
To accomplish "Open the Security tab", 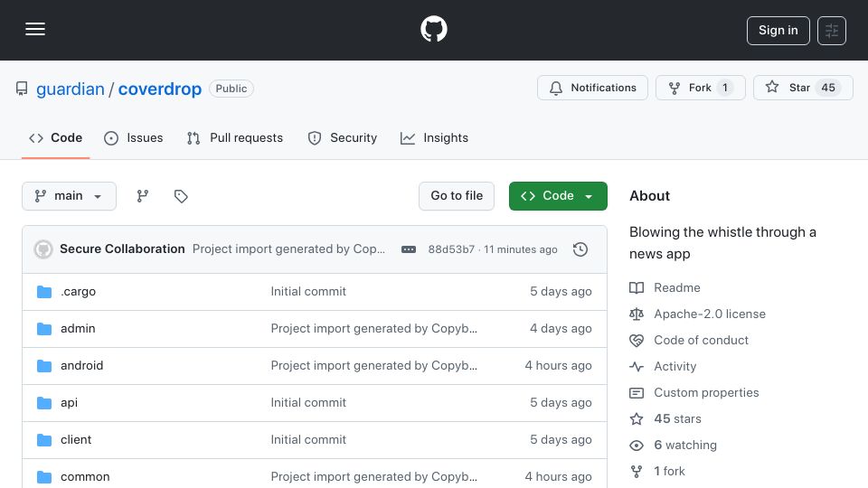I will click(342, 137).
